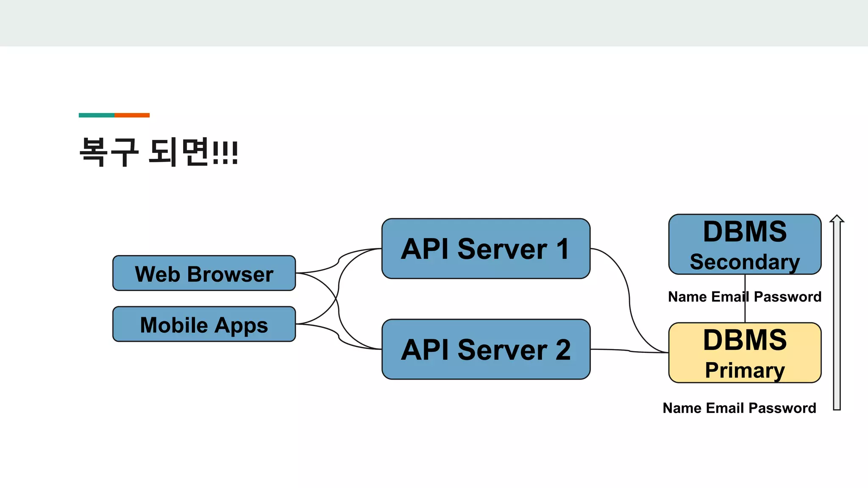This screenshot has width=868, height=488.
Task: Click the orange accent bar above title
Action: pos(132,115)
